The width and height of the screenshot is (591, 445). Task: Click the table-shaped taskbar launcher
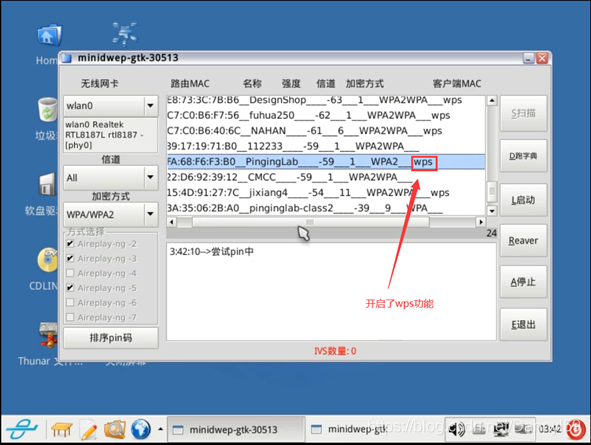coord(62,430)
